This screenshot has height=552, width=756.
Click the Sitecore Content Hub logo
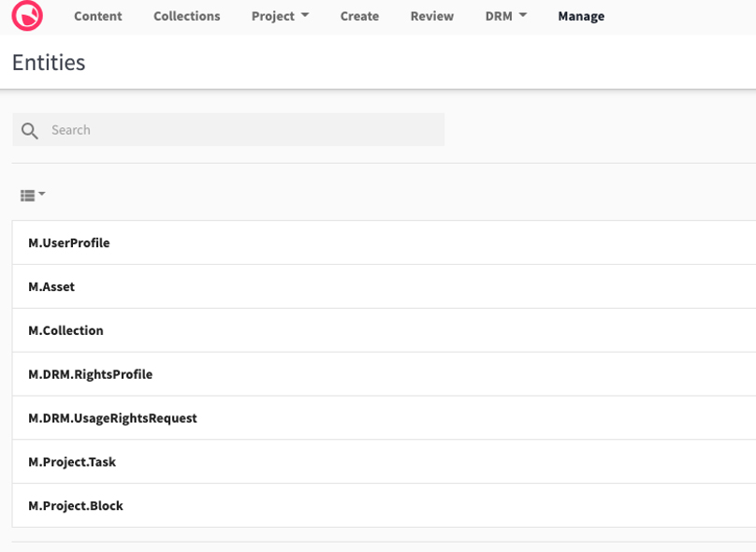click(x=26, y=16)
